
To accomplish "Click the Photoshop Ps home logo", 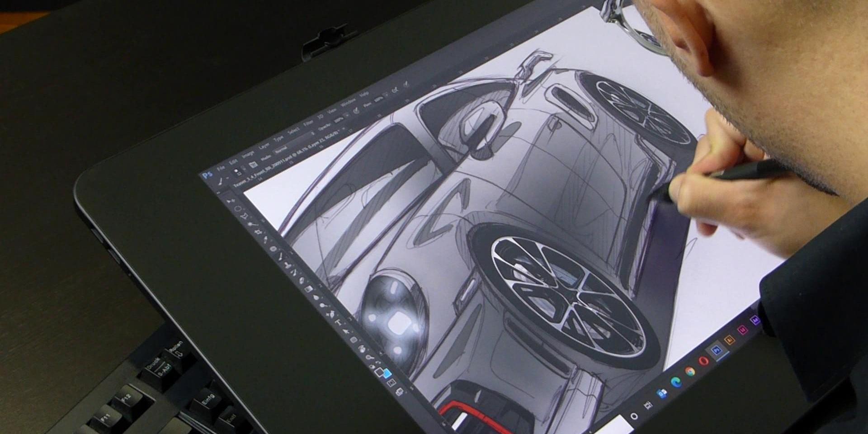I will 208,175.
